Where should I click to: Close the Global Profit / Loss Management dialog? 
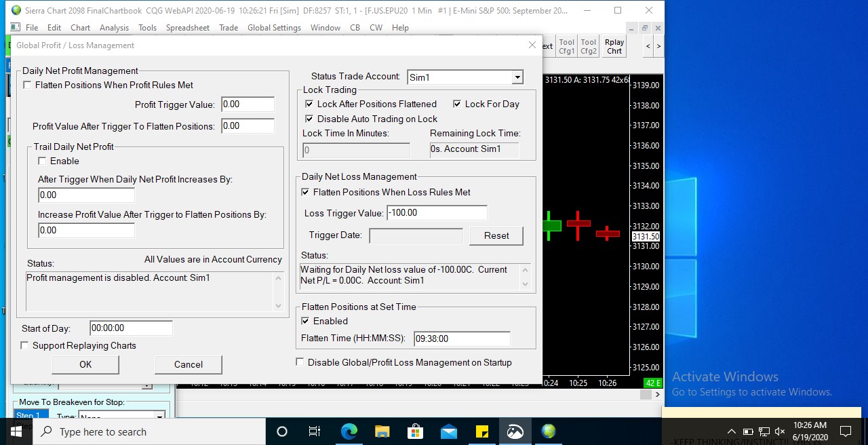(532, 45)
